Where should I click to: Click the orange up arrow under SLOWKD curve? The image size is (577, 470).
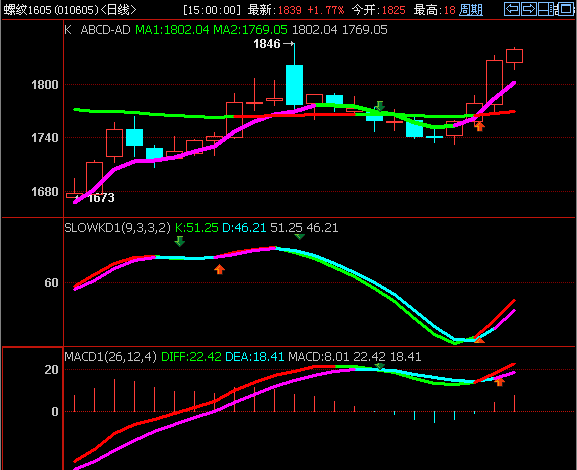[219, 269]
